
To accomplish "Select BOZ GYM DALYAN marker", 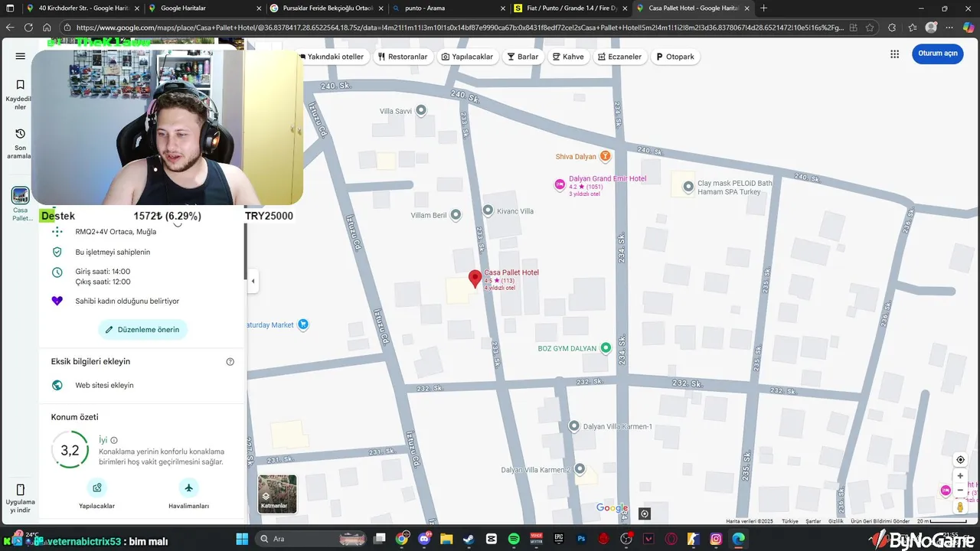I will click(x=606, y=347).
